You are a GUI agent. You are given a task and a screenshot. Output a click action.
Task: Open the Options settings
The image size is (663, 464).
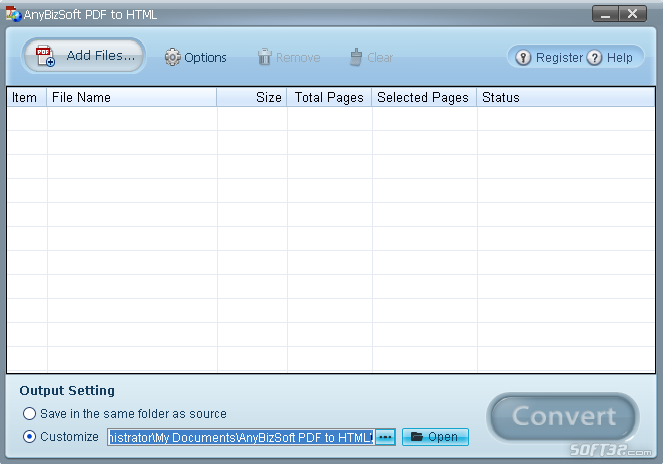tap(195, 57)
